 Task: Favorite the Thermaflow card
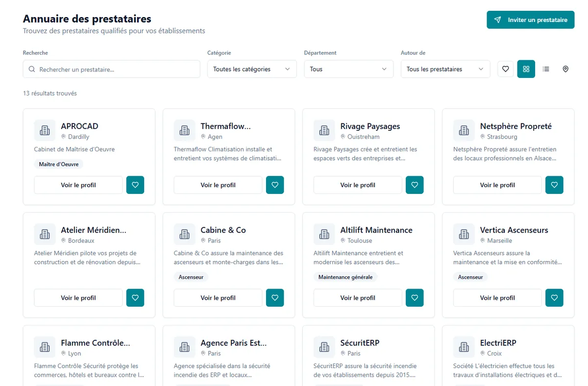click(x=275, y=185)
